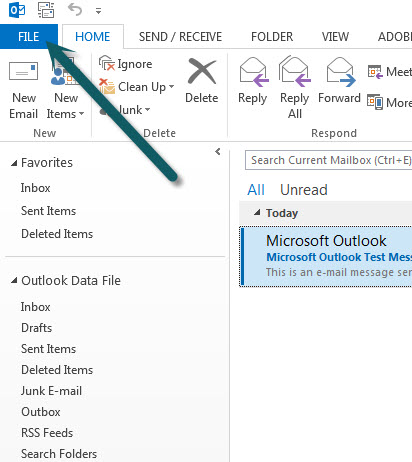
Task: Select the Microsoft Outlook Test Message email
Action: point(326,256)
